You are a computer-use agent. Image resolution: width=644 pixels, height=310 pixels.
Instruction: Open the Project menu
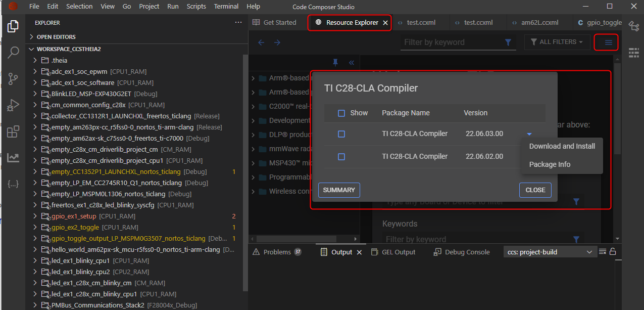[x=149, y=7]
